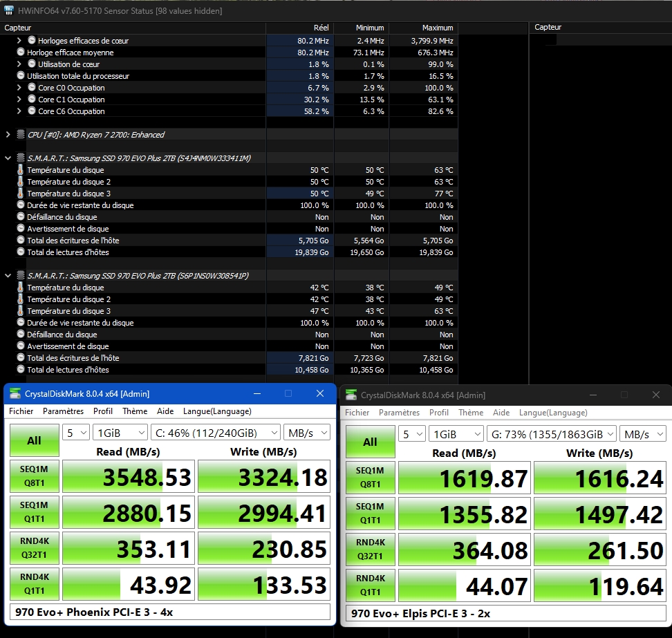The height and width of the screenshot is (638, 672).
Task: Click the thermometer icon for Température du disque 3 at 77 °C max
Action: click(x=21, y=194)
